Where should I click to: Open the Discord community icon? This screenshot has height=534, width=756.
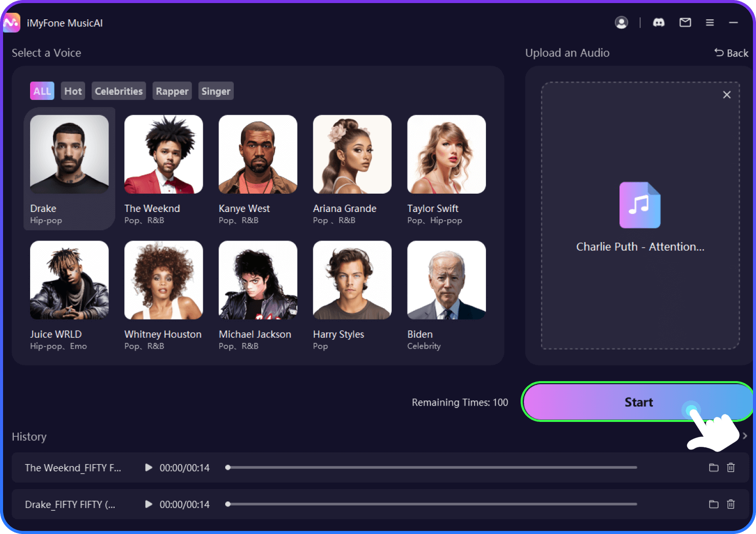659,22
